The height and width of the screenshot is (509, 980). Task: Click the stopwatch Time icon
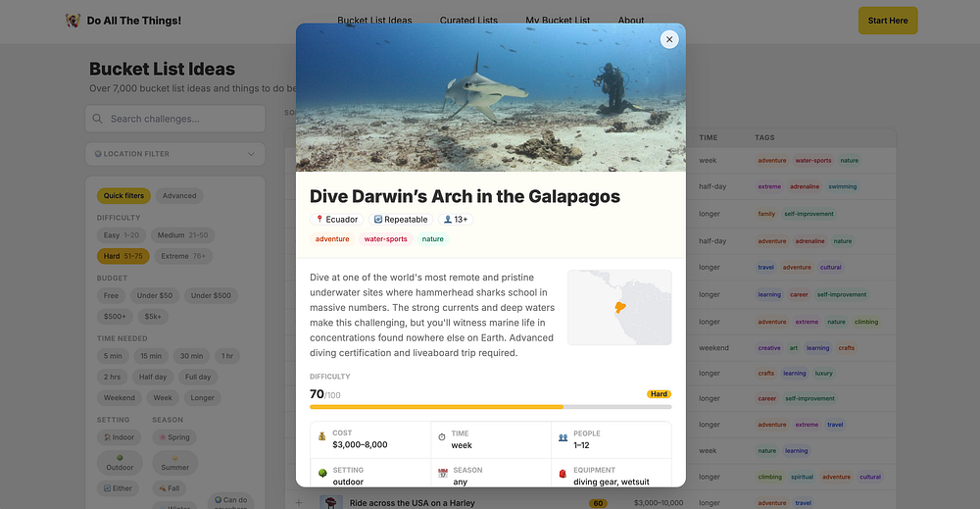click(x=442, y=437)
